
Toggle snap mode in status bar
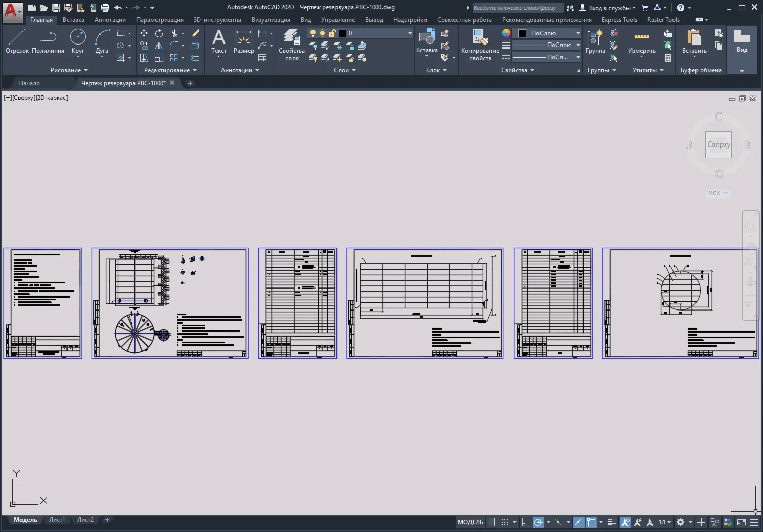505,522
